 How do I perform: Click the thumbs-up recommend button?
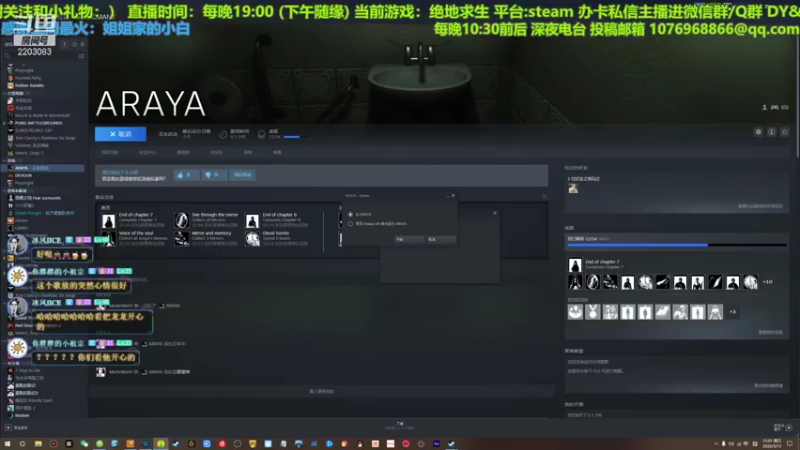(x=186, y=174)
